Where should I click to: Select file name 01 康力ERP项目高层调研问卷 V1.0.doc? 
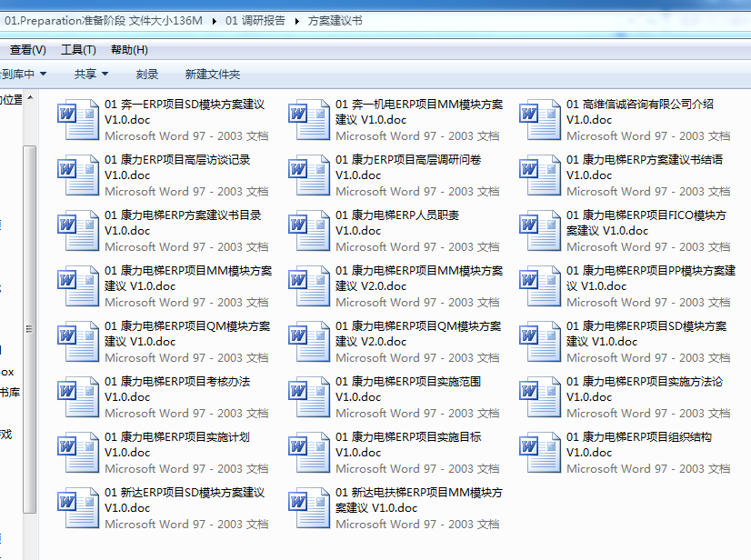408,167
